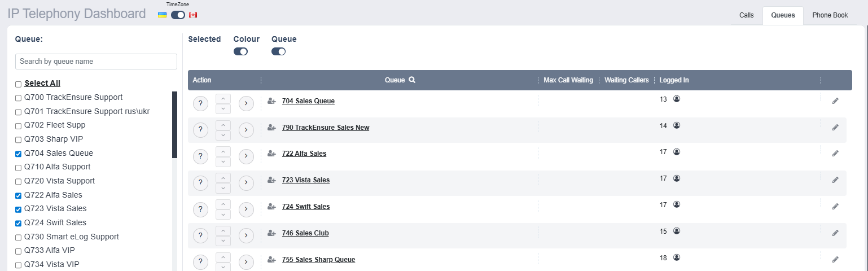The image size is (868, 271).
Task: Expand the 746 Sales Club row chevron
Action: (246, 236)
